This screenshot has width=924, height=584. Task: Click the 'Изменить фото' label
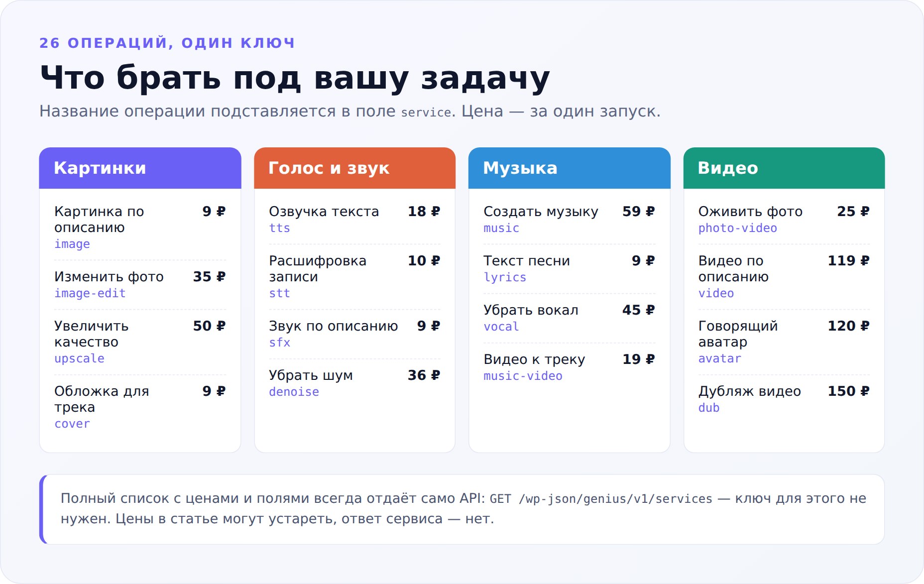pyautogui.click(x=109, y=277)
